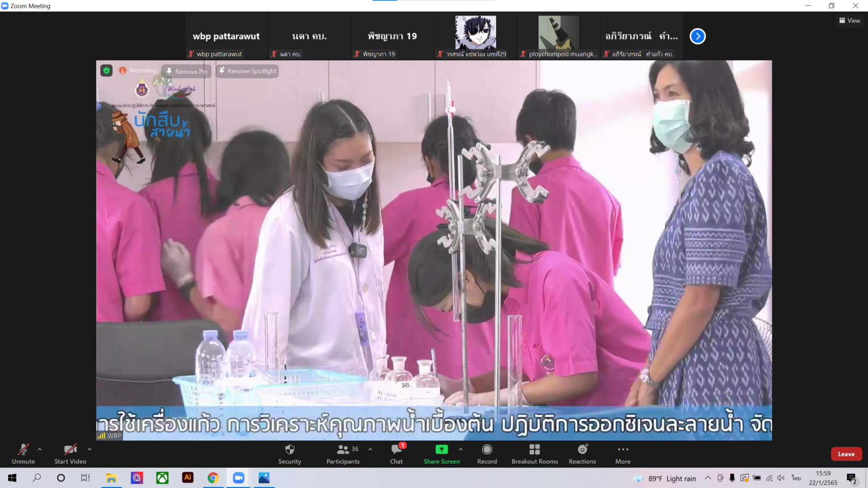The image size is (868, 488).
Task: Open the Security shield menu
Action: [289, 454]
